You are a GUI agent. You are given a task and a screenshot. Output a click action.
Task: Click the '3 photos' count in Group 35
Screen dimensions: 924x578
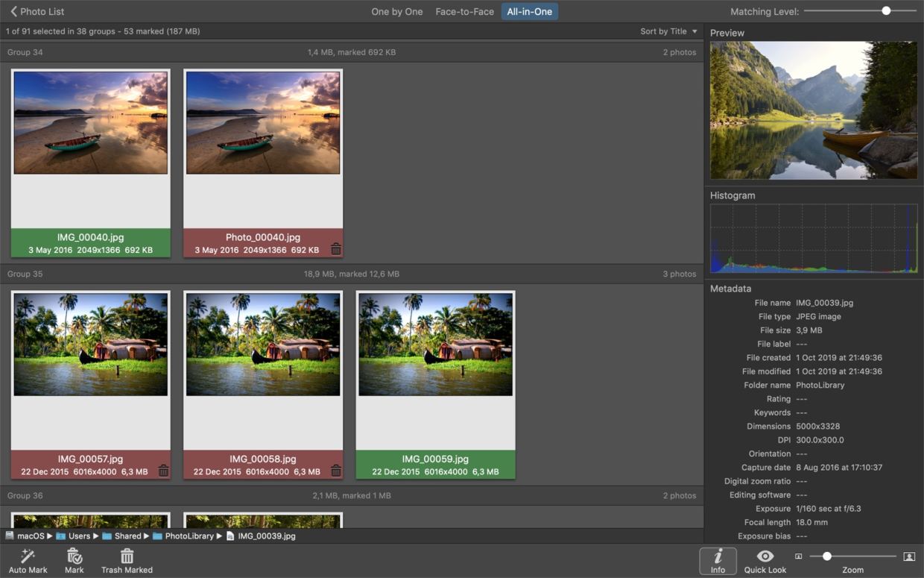[x=680, y=274]
